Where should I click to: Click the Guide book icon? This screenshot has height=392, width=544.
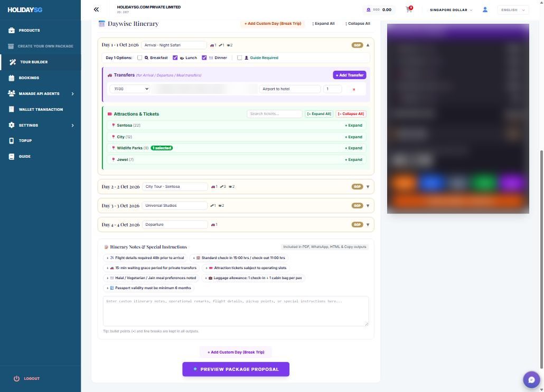tap(12, 156)
